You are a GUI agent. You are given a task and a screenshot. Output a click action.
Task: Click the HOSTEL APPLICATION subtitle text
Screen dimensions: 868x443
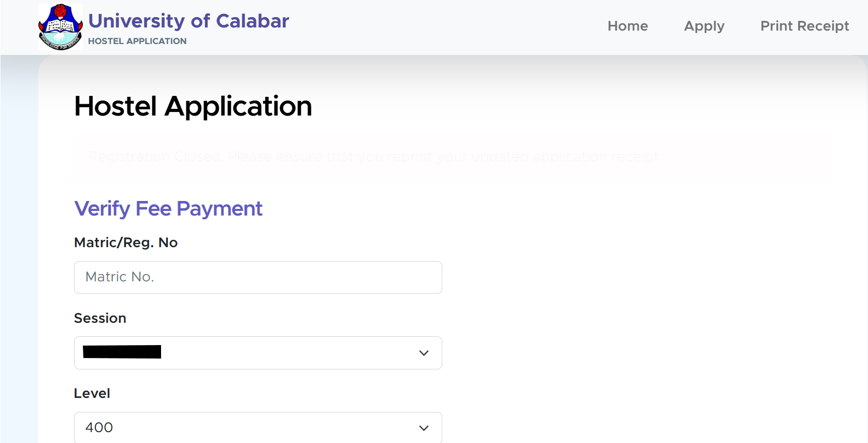(x=137, y=41)
